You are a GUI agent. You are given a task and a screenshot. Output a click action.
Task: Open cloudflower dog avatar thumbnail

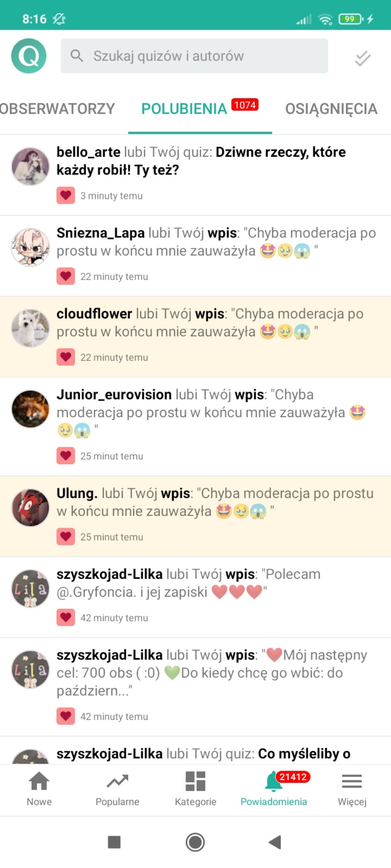tap(30, 328)
